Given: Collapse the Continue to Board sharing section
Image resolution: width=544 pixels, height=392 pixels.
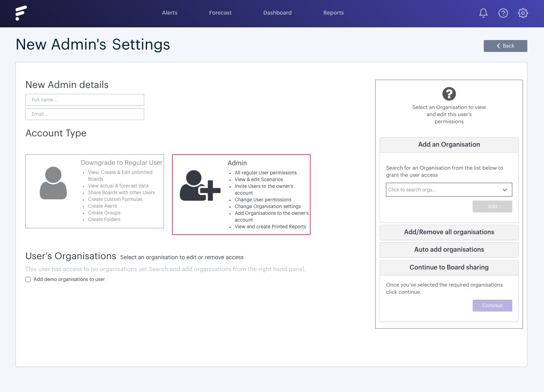Looking at the screenshot, I should pyautogui.click(x=449, y=268).
